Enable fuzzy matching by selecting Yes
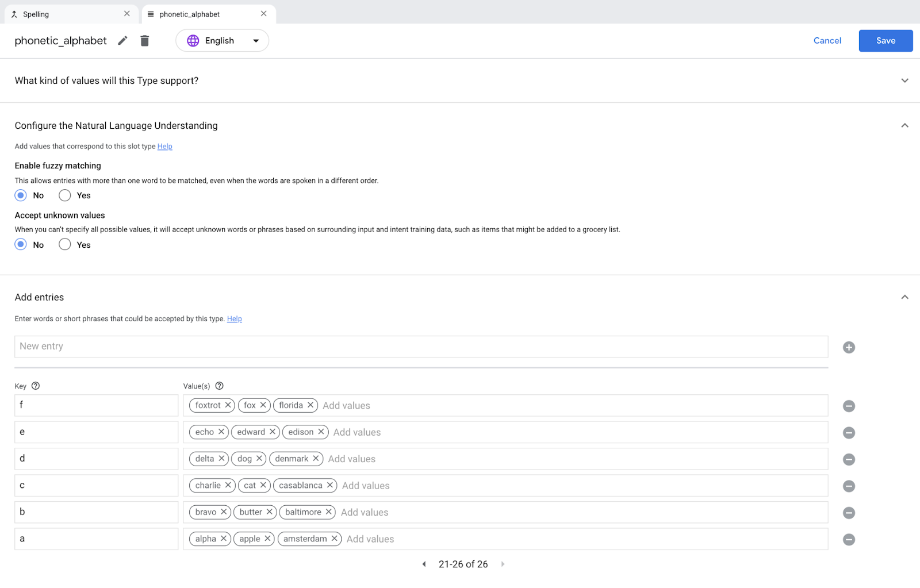 click(65, 195)
